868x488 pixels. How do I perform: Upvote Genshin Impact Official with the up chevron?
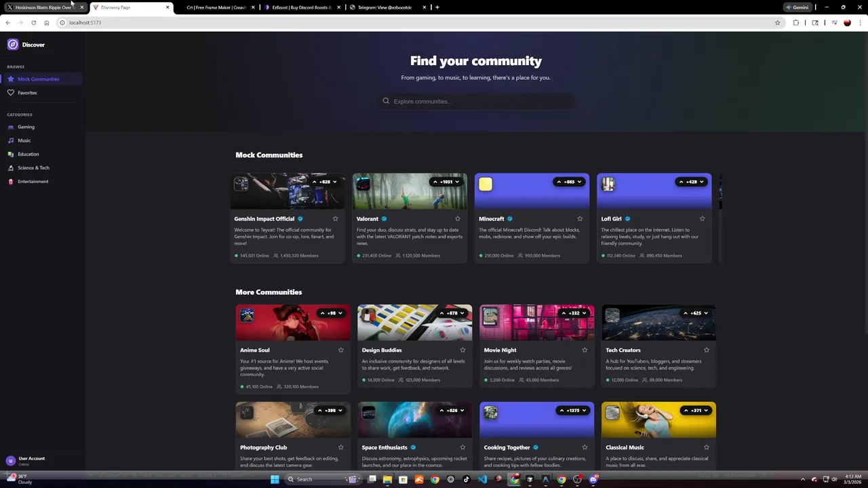pyautogui.click(x=314, y=182)
